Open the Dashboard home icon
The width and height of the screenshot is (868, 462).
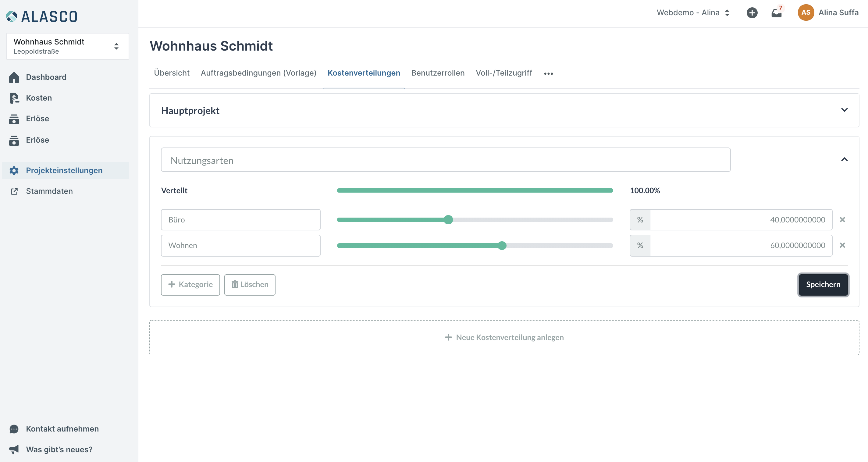[14, 77]
